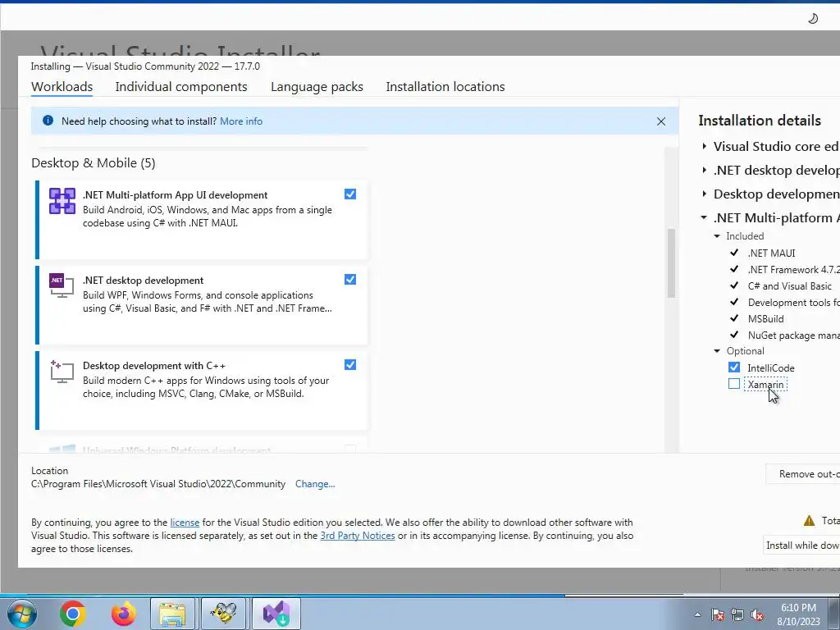Open the 3rd Party Notices link
This screenshot has width=840, height=630.
(x=358, y=536)
